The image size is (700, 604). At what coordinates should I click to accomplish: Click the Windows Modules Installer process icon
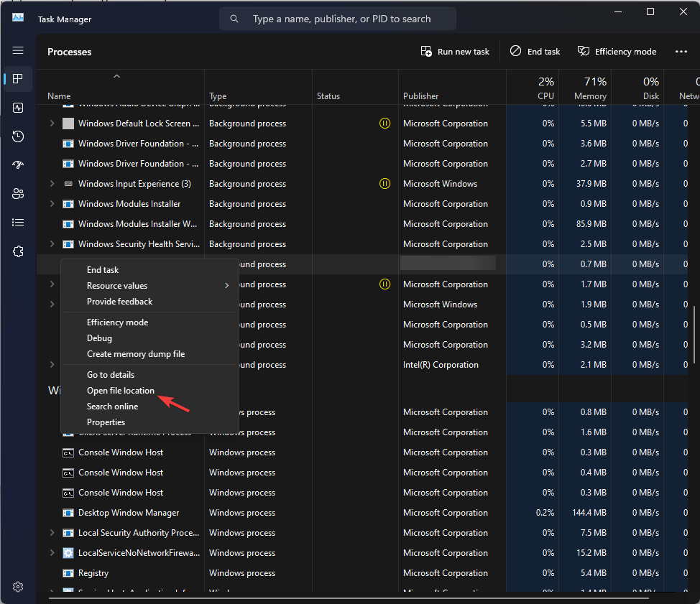pyautogui.click(x=68, y=204)
